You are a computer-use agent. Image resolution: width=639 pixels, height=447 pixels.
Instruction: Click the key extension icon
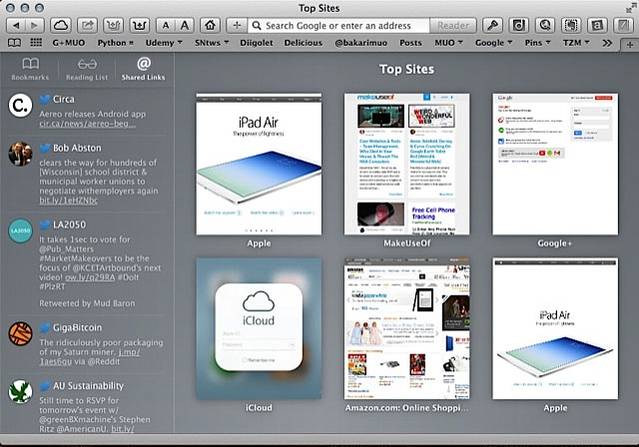pyautogui.click(x=492, y=26)
